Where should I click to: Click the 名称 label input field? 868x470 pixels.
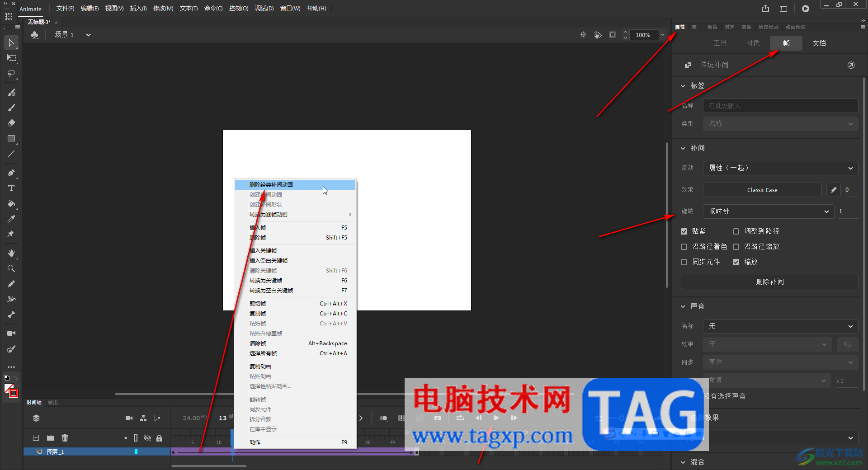tap(780, 106)
